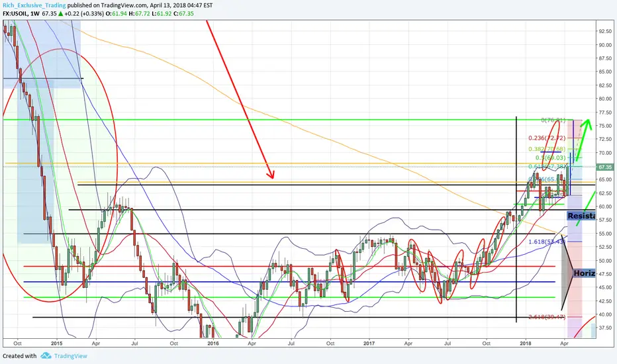Click the 50.00 price axis label
Screen dimensions: 617x364
[x=605, y=261]
